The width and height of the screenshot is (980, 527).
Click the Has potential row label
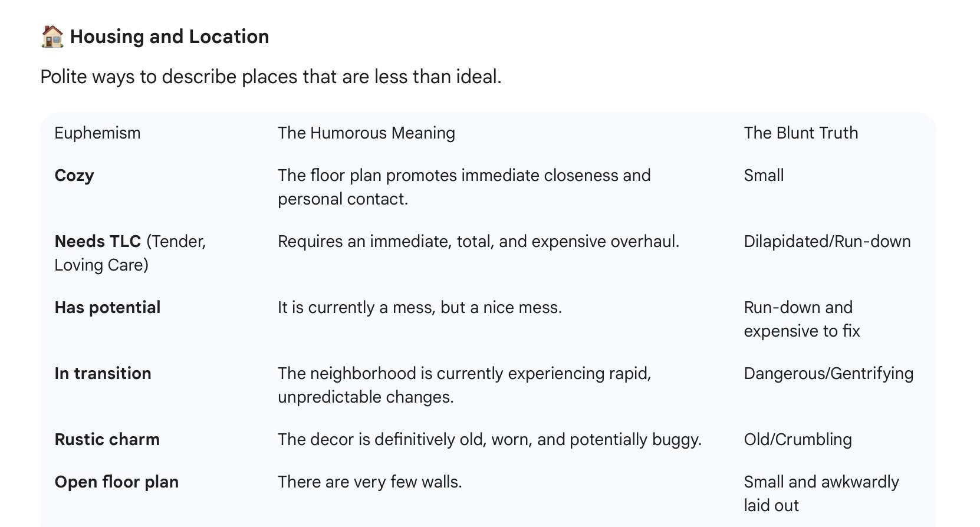(107, 308)
